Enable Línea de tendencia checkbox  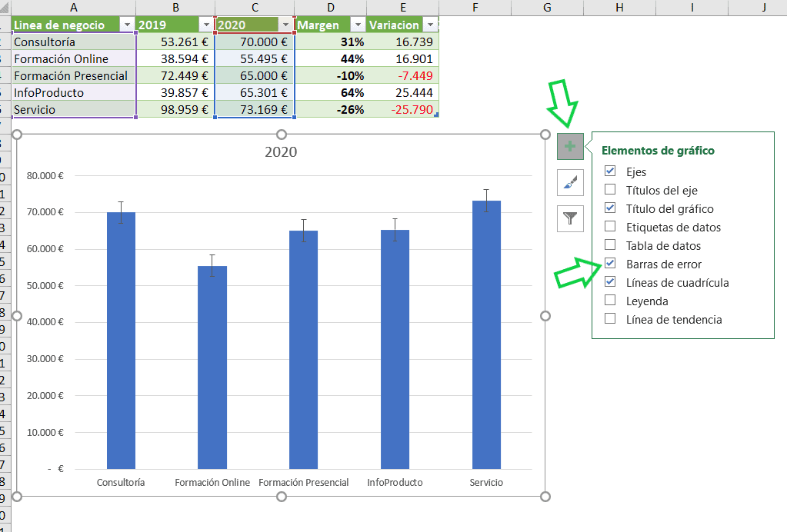[x=610, y=319]
